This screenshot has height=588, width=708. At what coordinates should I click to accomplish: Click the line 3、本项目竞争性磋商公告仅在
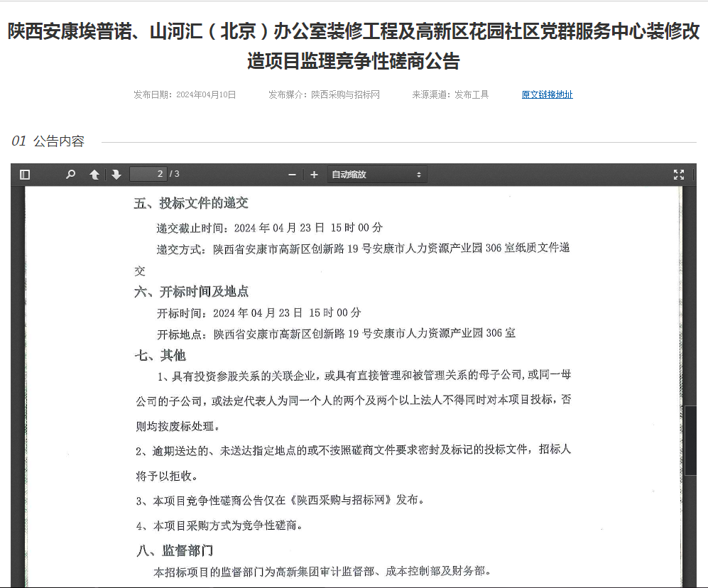pos(280,501)
